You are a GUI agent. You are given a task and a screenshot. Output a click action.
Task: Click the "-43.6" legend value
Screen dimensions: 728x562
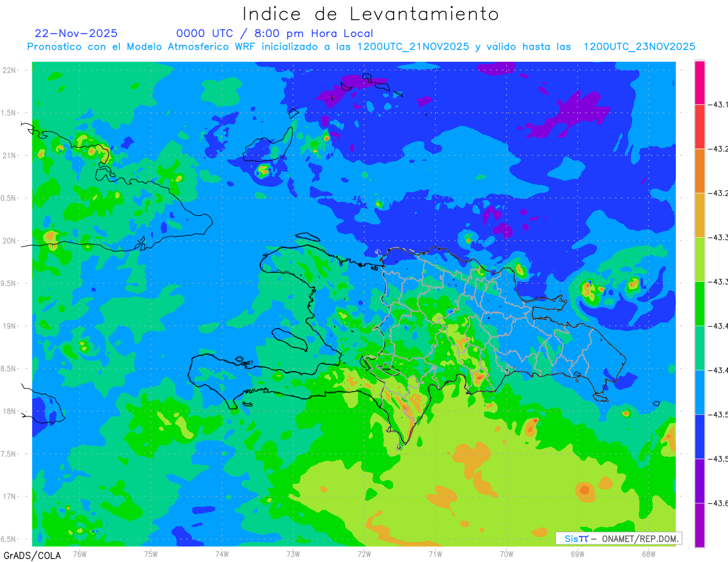tap(720, 503)
